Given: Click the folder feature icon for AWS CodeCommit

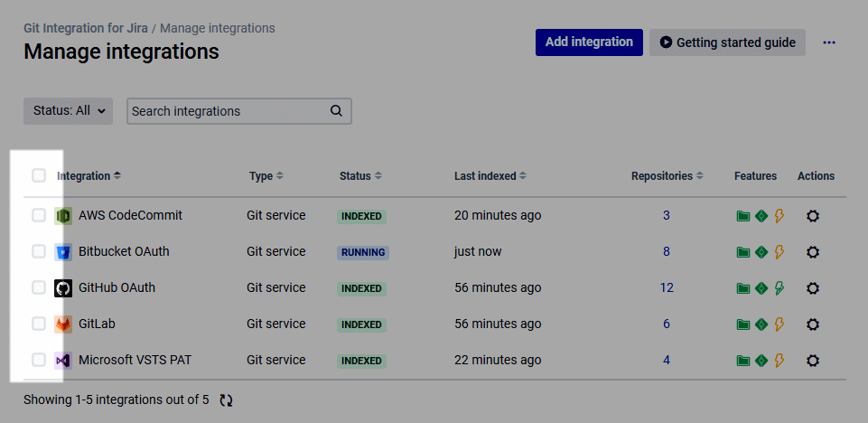Looking at the screenshot, I should click(x=742, y=216).
